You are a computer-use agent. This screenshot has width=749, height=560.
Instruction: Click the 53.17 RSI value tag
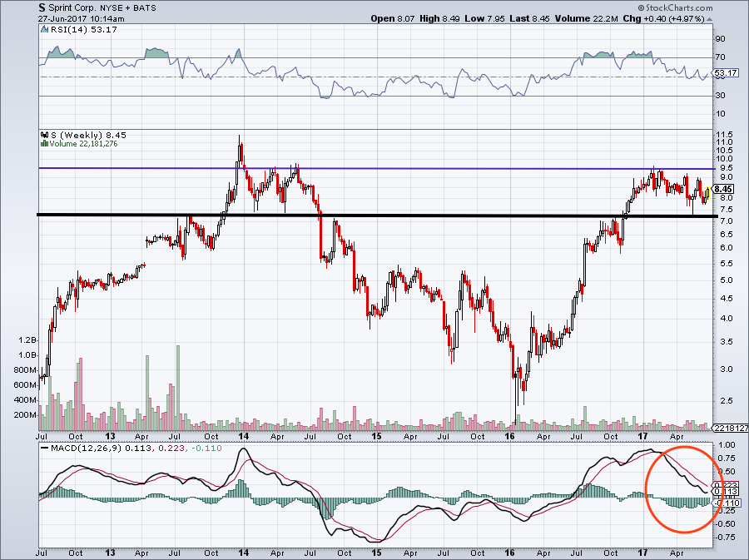point(726,73)
